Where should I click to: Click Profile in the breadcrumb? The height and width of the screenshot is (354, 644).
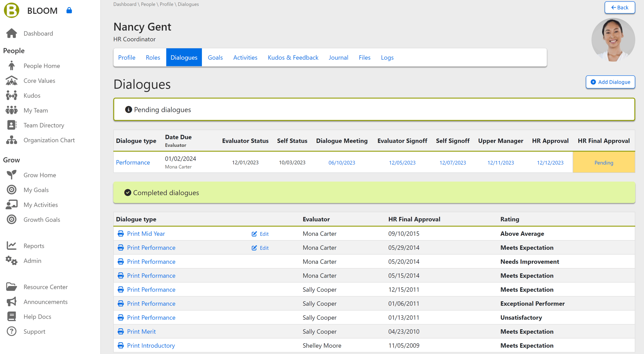[x=166, y=4]
